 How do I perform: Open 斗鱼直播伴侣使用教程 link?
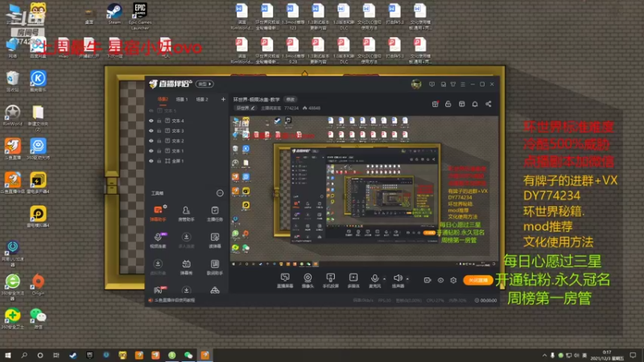[x=175, y=300]
